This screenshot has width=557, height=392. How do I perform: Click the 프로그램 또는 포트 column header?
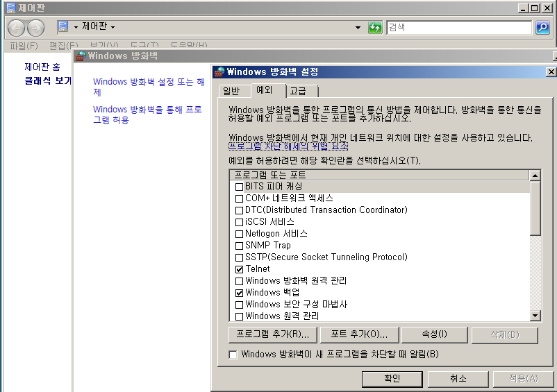379,176
